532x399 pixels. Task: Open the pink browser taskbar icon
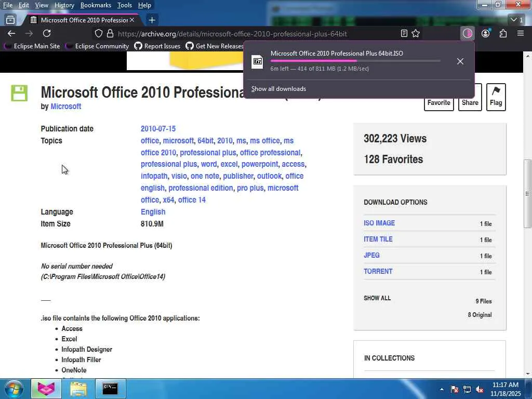46,389
